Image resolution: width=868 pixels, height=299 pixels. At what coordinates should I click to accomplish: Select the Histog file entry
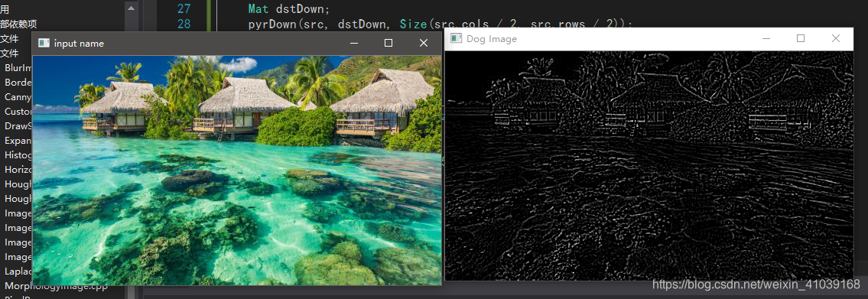click(x=18, y=155)
